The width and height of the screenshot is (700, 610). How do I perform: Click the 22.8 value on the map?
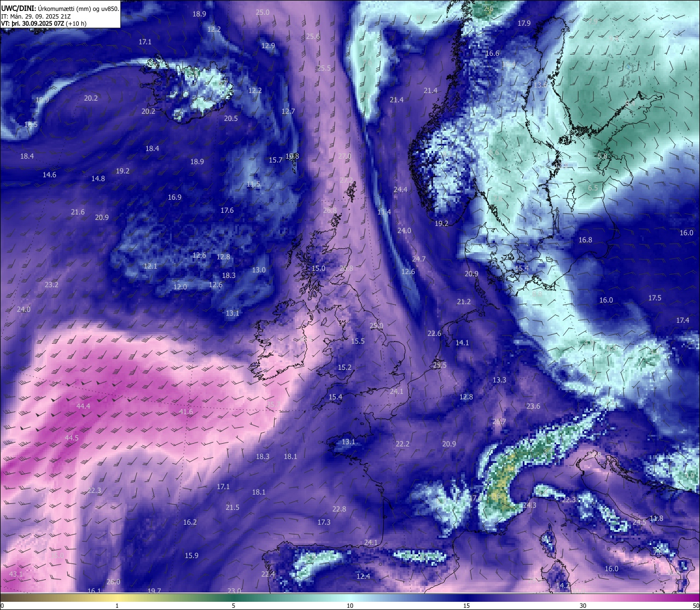click(339, 509)
